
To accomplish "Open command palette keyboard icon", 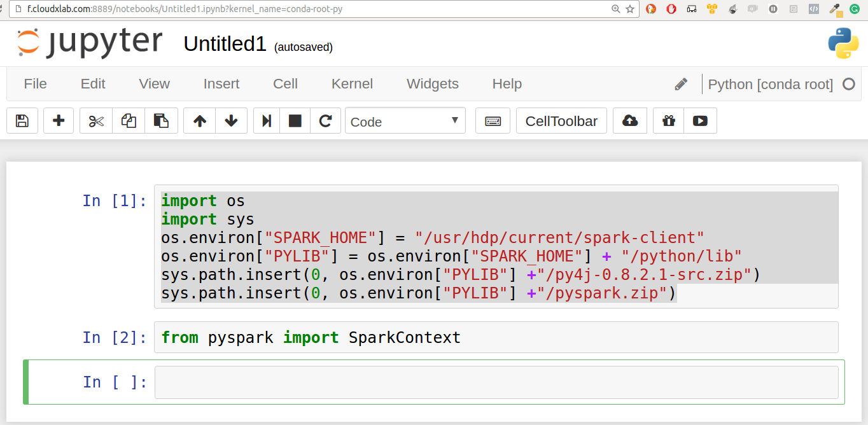I will [493, 121].
